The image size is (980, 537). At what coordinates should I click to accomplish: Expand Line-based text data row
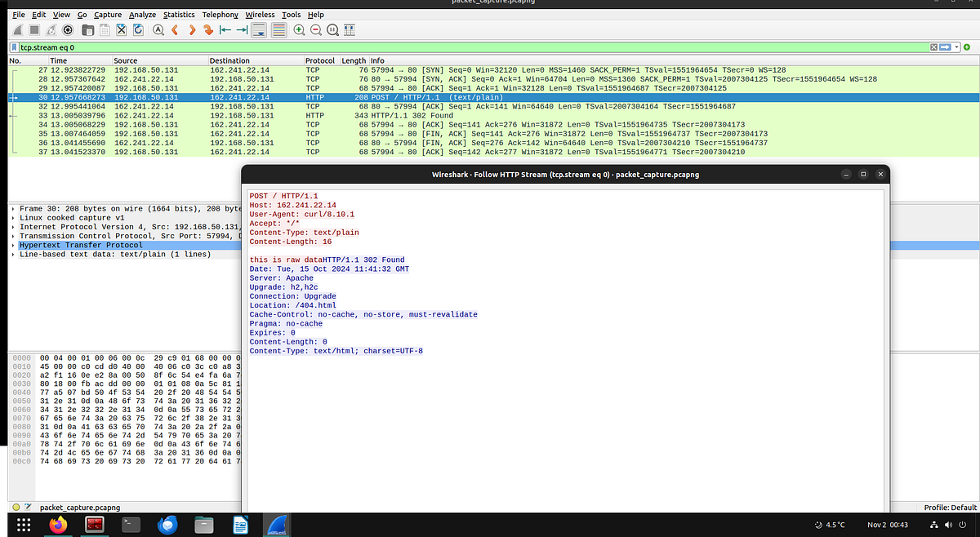[x=11, y=254]
